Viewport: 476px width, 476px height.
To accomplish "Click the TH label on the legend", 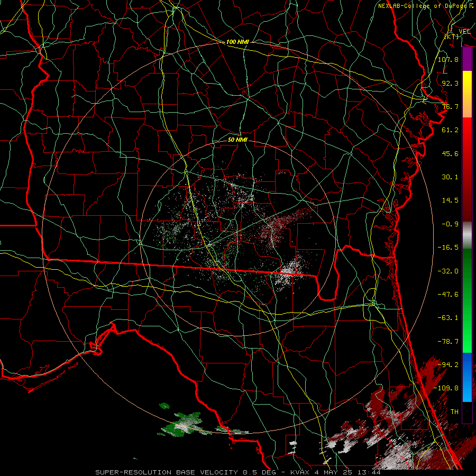I will [x=454, y=412].
